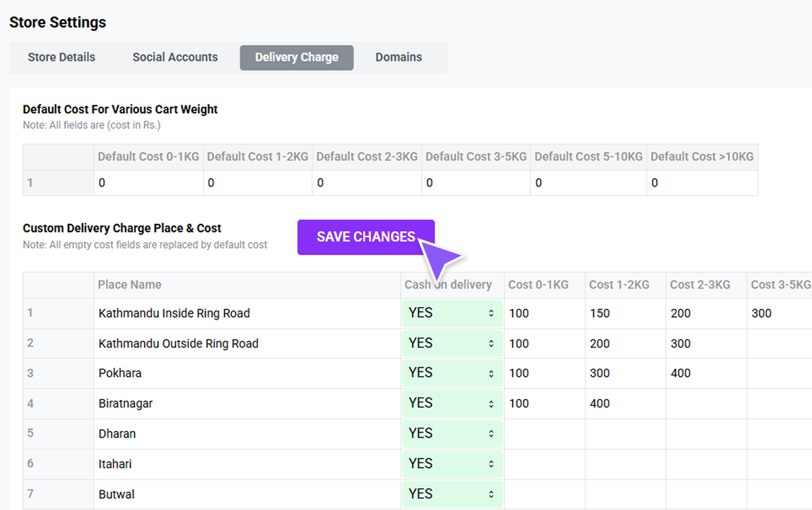This screenshot has height=510, width=812.
Task: Open the Butwal Cash on delivery selector
Action: (x=452, y=494)
